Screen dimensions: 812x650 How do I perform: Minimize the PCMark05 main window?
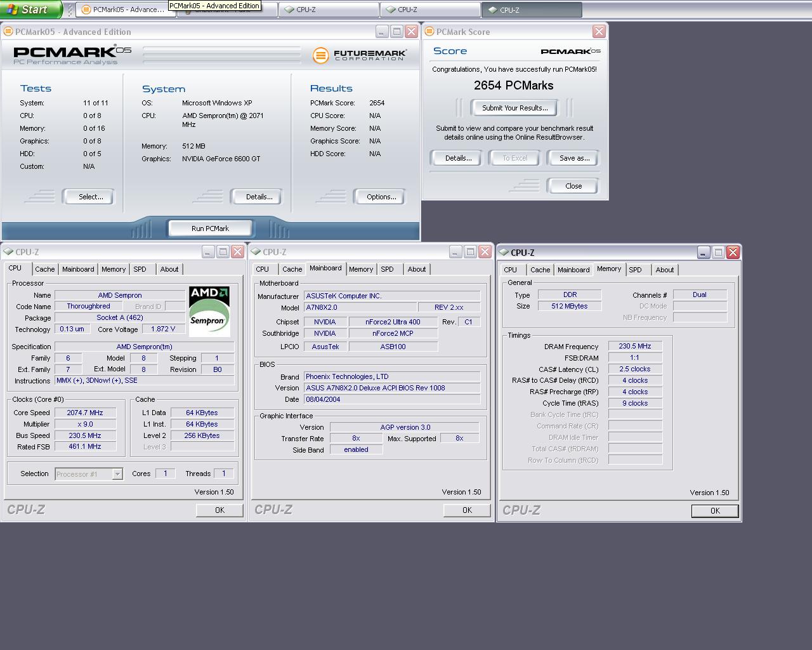click(381, 32)
